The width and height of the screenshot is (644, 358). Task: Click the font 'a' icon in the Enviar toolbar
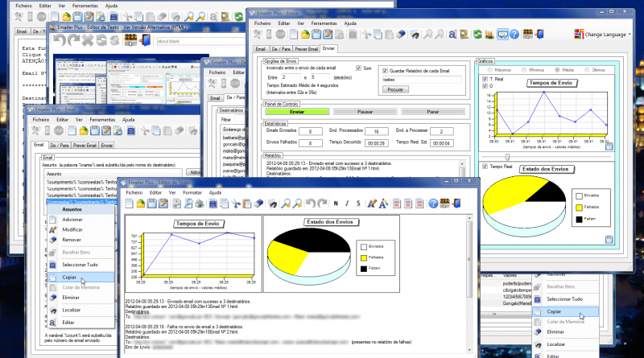pyautogui.click(x=452, y=35)
